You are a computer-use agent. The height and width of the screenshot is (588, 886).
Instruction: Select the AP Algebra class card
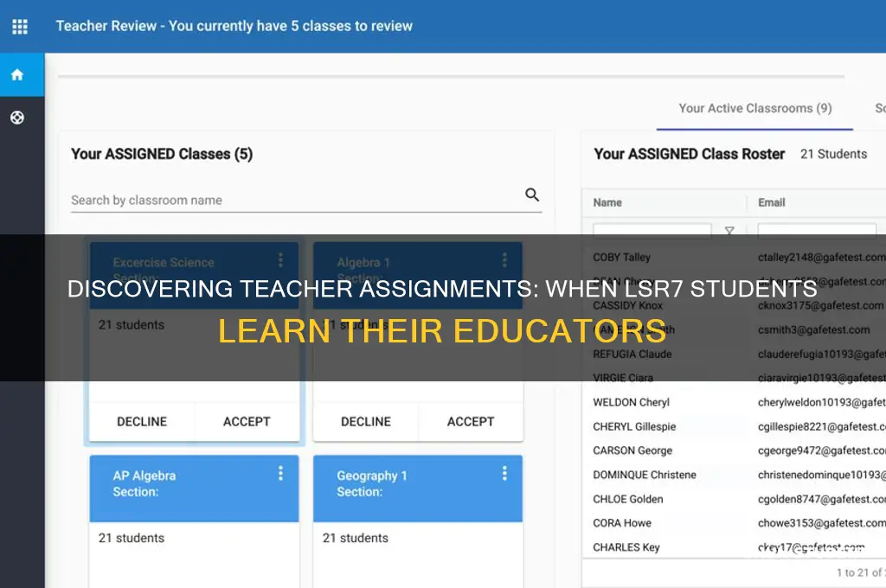[194, 521]
